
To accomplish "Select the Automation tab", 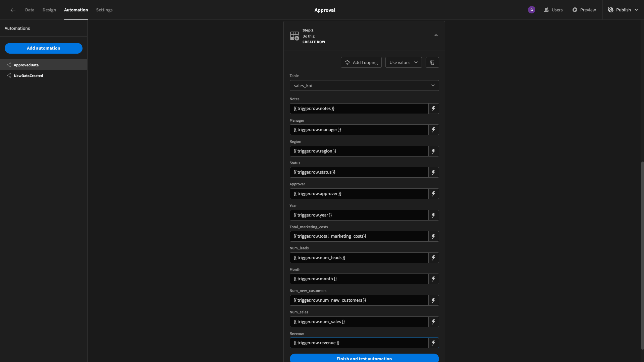I will point(76,10).
